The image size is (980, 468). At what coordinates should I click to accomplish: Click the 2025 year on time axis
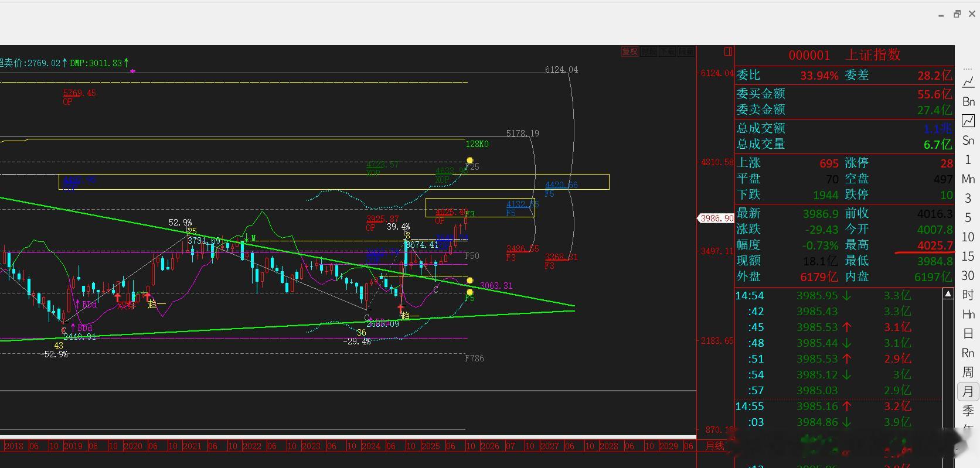pyautogui.click(x=430, y=446)
